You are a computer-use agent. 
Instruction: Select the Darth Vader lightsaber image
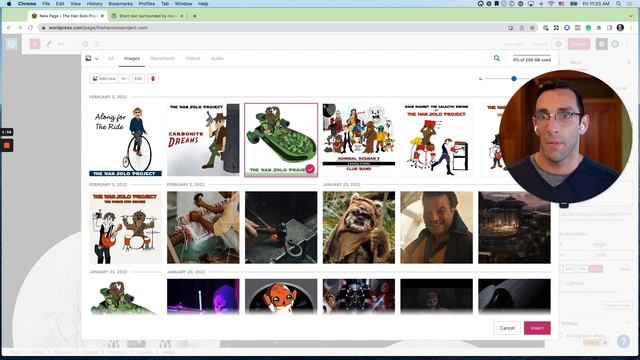click(359, 296)
